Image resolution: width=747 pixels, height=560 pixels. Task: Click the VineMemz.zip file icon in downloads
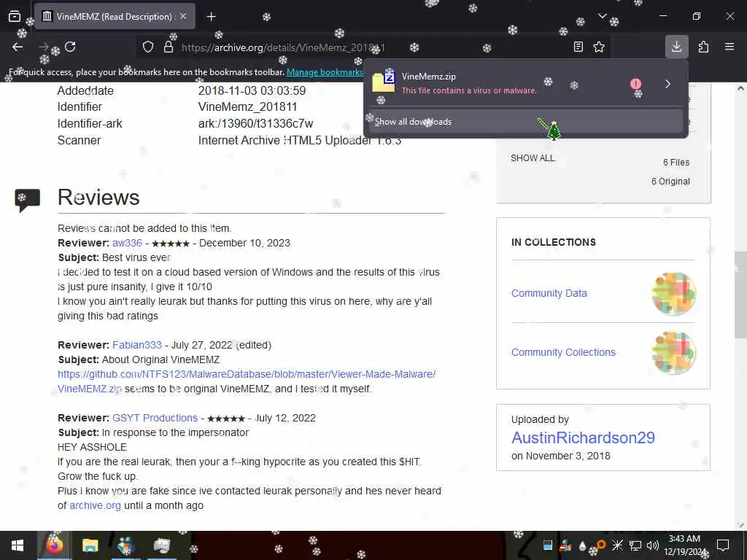(x=384, y=82)
